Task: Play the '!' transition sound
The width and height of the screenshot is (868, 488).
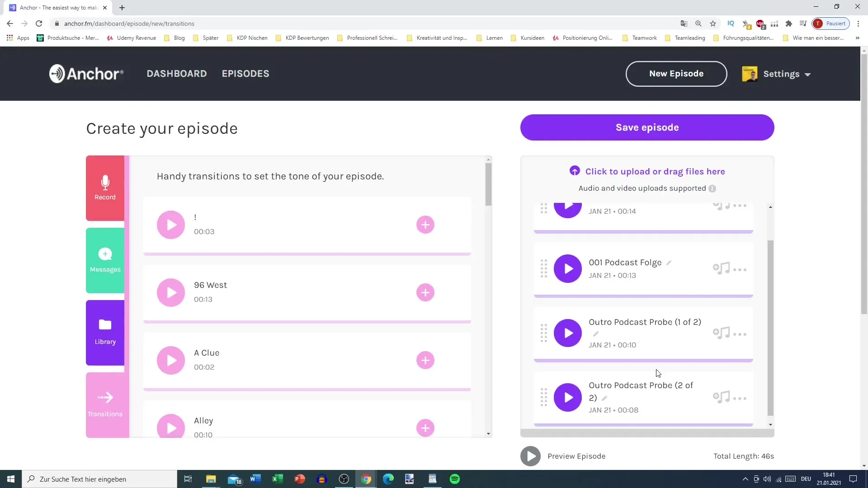Action: pyautogui.click(x=171, y=225)
